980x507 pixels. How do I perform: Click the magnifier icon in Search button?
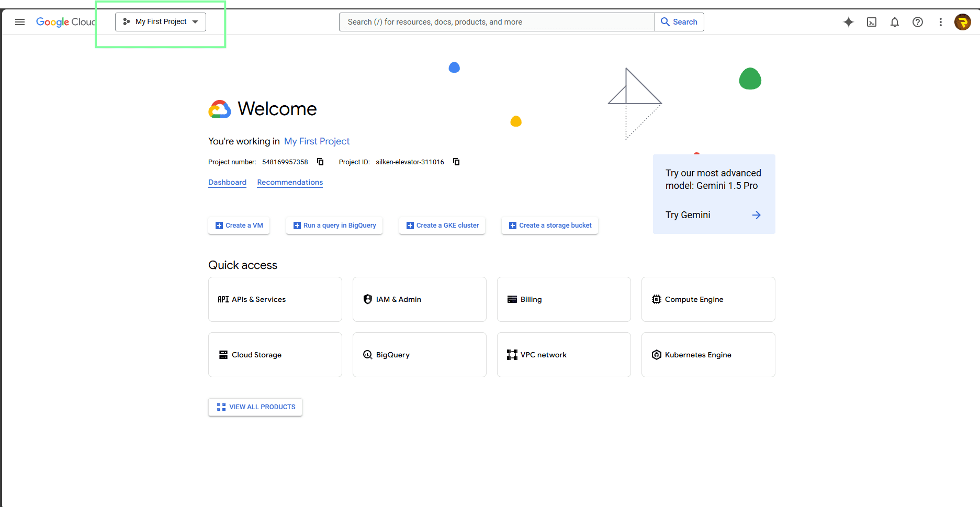tap(665, 22)
